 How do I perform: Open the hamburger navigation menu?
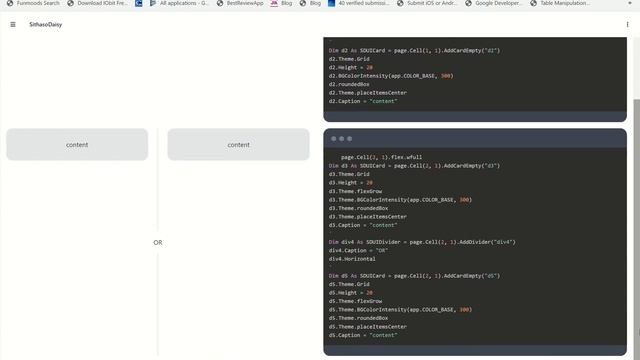tap(13, 24)
